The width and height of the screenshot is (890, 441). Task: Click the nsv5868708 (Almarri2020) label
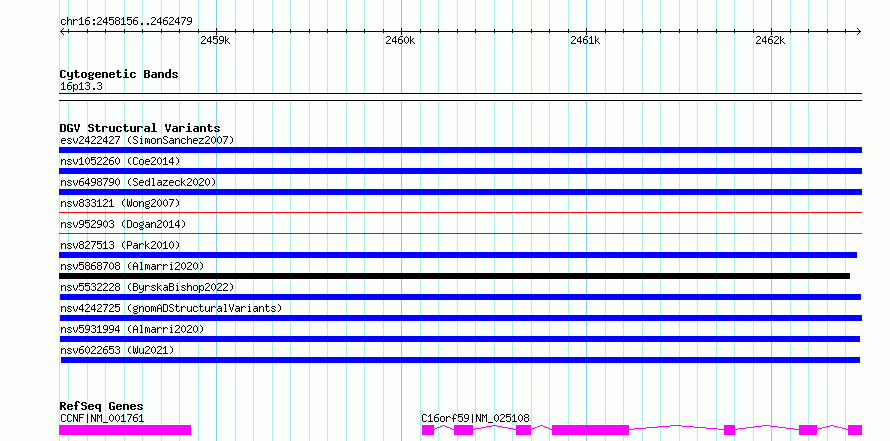[x=132, y=266]
